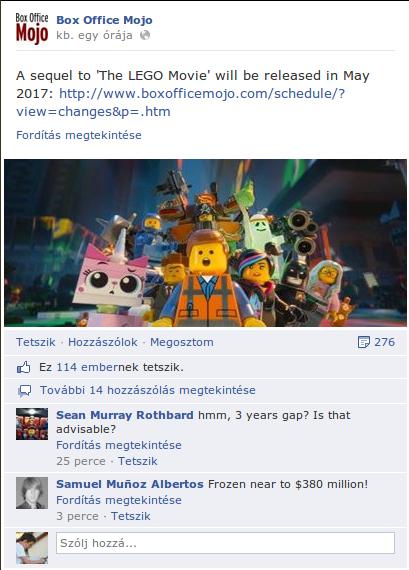This screenshot has height=570, width=409.
Task: Click the shares count icon showing 276
Action: [x=364, y=342]
